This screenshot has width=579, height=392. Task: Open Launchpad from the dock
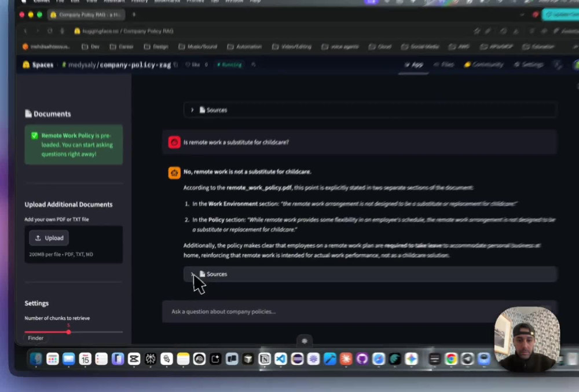tap(53, 359)
